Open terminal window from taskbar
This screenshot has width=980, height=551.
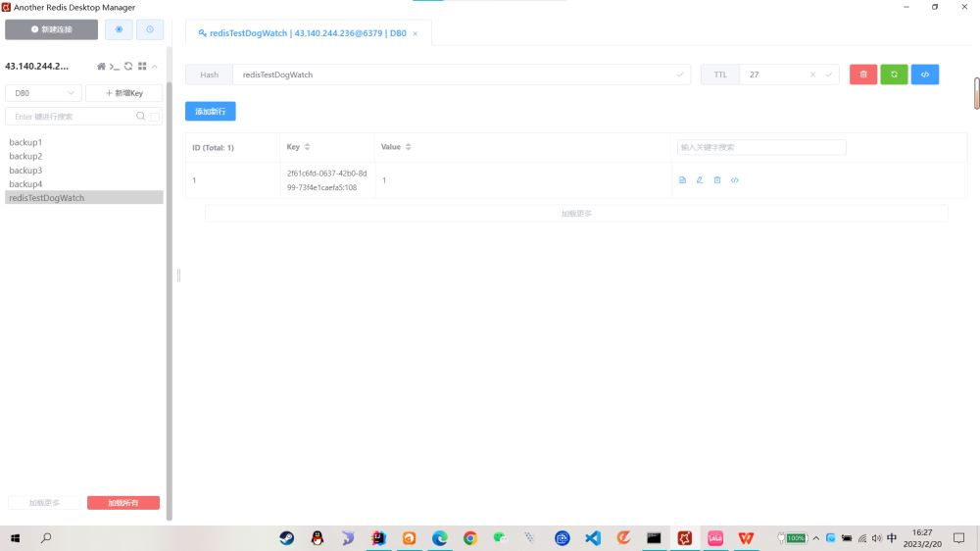(x=654, y=538)
